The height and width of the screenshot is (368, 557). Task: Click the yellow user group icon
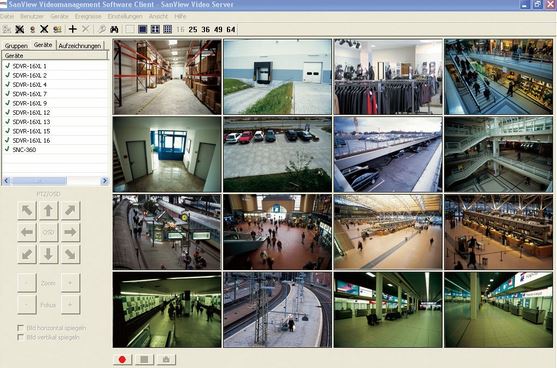point(57,29)
